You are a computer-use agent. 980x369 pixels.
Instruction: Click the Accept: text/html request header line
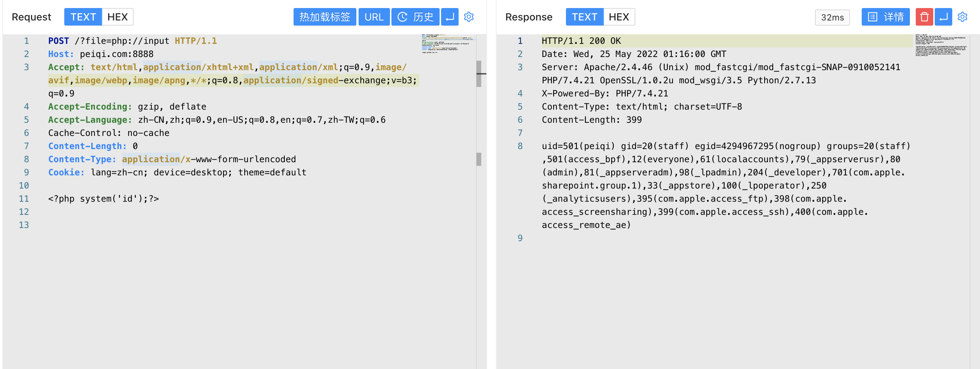(233, 80)
